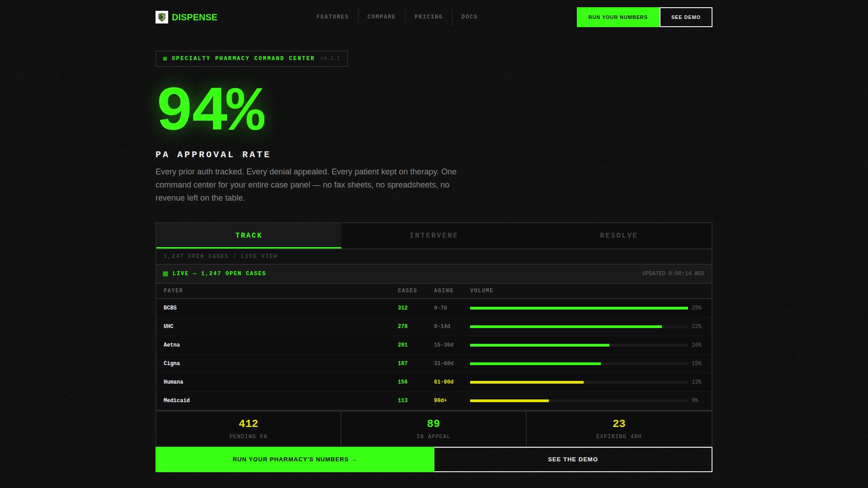Click the 94% headline figure
The image size is (868, 488).
click(x=211, y=109)
